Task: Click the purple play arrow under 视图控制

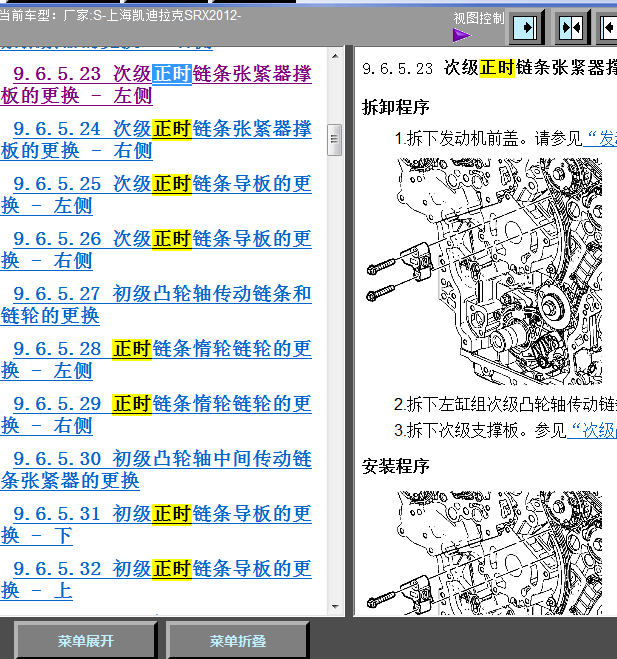Action: pos(462,35)
